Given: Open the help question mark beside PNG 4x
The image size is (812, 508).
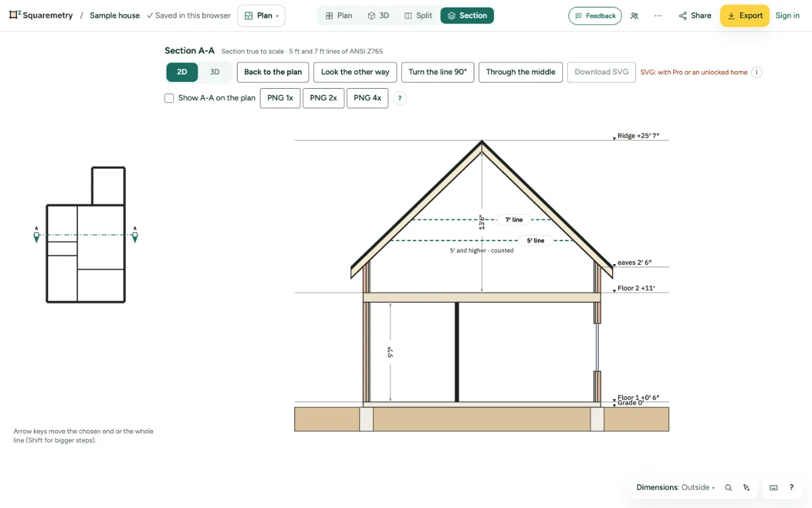Looking at the screenshot, I should click(400, 98).
